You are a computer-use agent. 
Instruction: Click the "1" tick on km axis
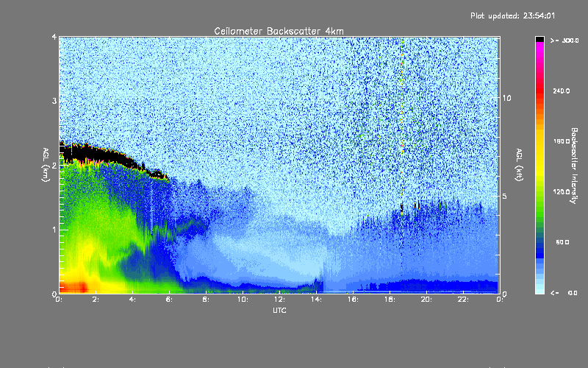[54, 230]
